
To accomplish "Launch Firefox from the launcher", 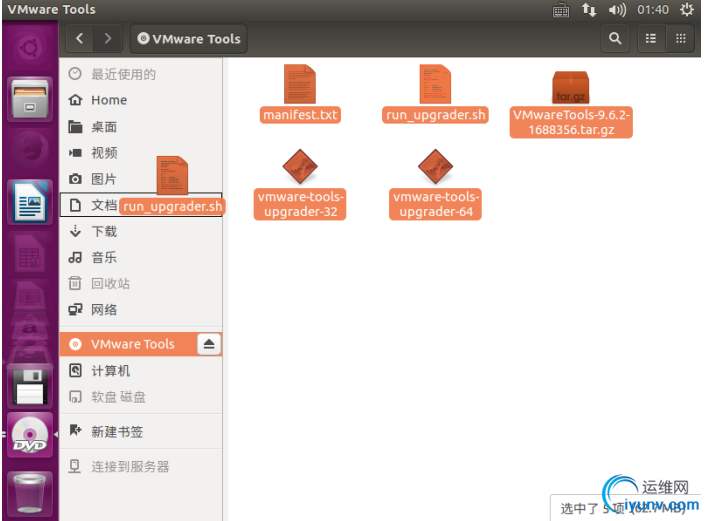I will pos(30,151).
